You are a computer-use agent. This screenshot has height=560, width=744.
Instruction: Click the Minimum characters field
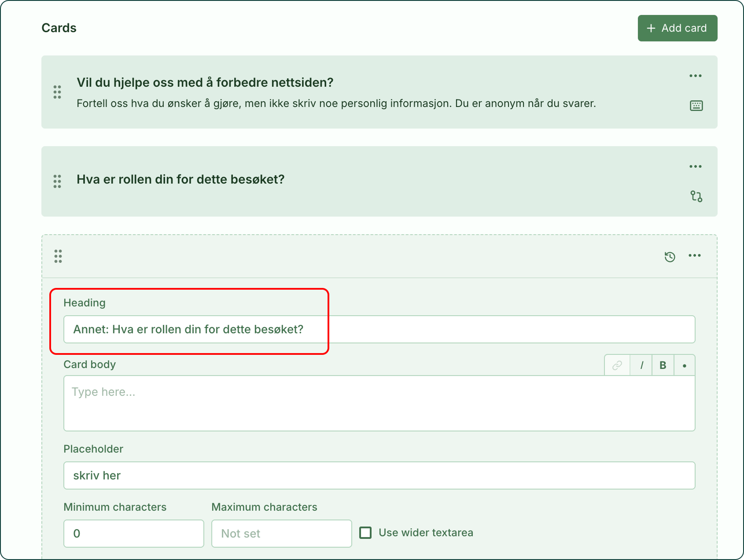pos(134,534)
